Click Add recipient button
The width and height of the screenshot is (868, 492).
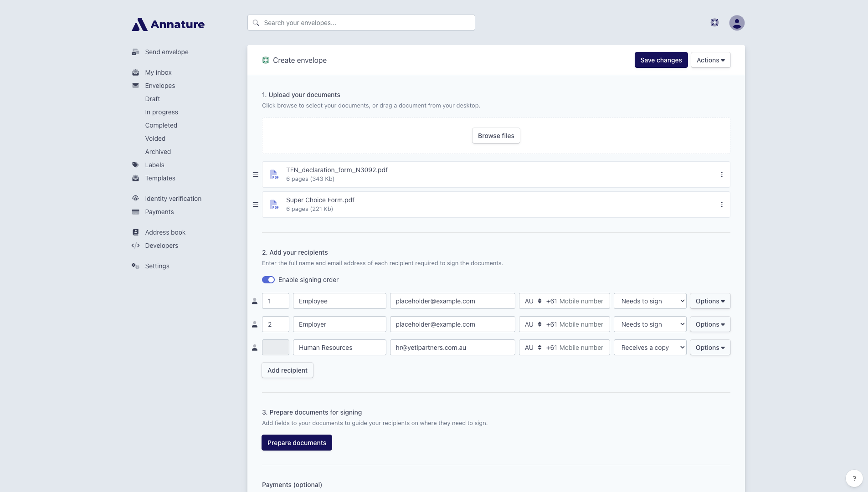click(x=288, y=370)
